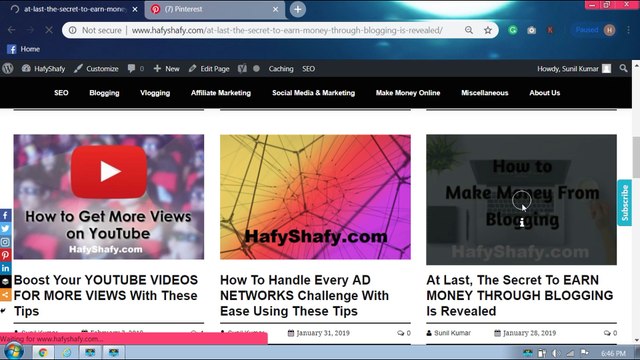The width and height of the screenshot is (640, 360).
Task: Share on LinkedIn via side social bar
Action: (5, 268)
